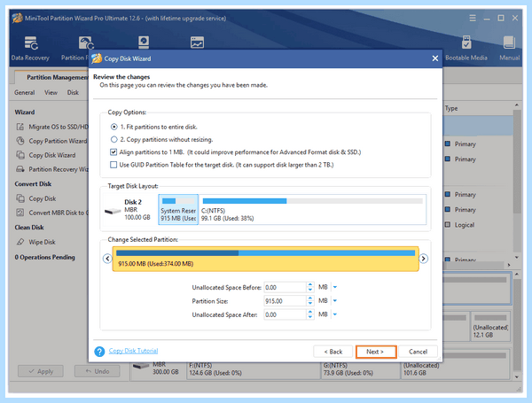Click the Type column header
Image resolution: width=532 pixels, height=403 pixels.
[451, 108]
